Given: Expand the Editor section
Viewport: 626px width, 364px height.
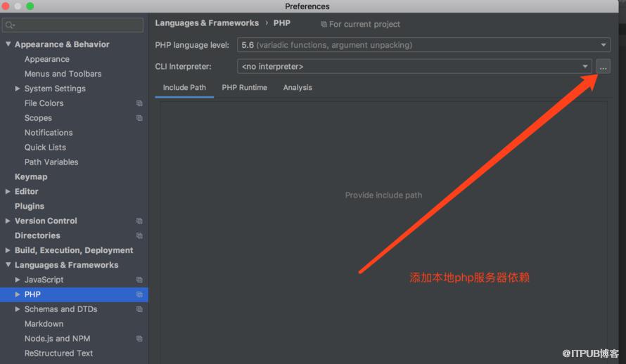Looking at the screenshot, I should click(8, 191).
